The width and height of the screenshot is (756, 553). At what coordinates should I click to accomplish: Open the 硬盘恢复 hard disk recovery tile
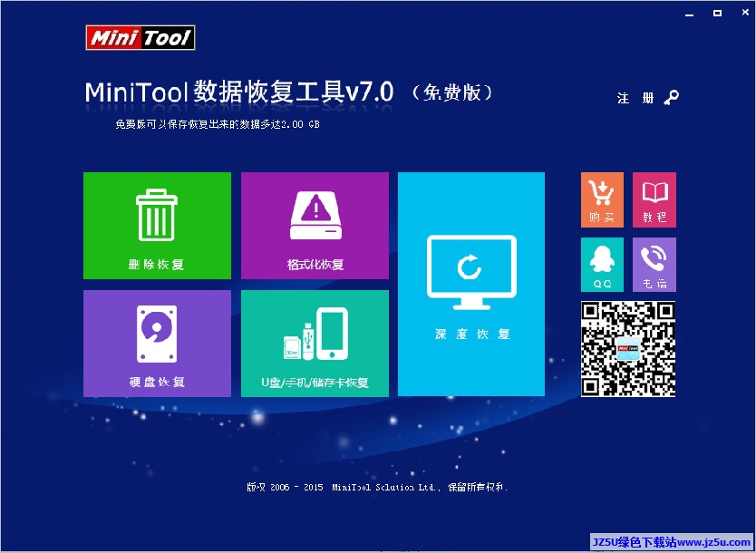[x=157, y=344]
